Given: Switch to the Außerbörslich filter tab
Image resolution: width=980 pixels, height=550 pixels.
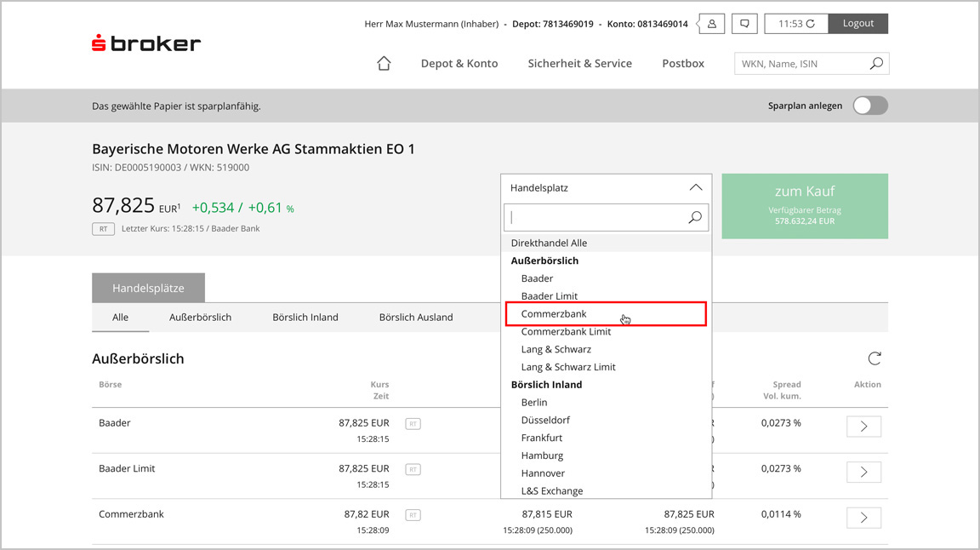Looking at the screenshot, I should point(200,318).
